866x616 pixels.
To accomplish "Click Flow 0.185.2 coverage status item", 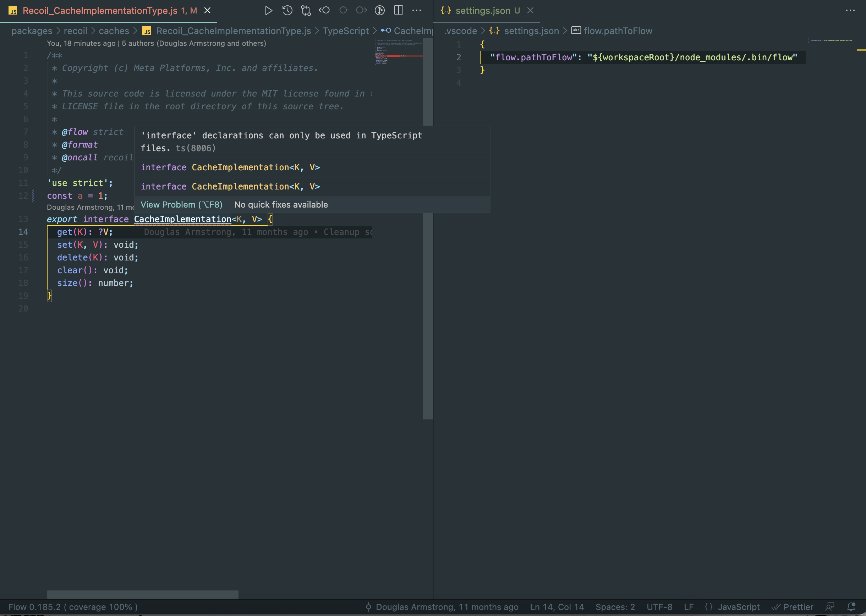I will pyautogui.click(x=73, y=607).
